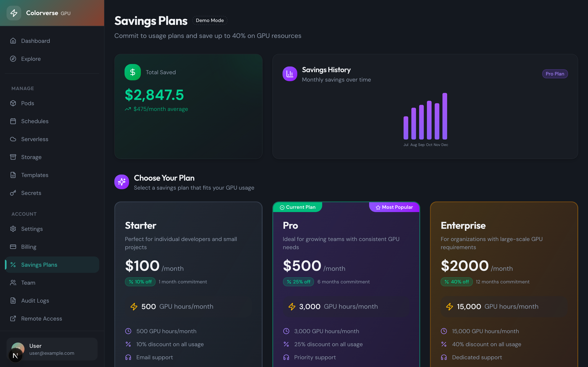
Task: Click the Serverless cloud icon
Action: (x=13, y=139)
